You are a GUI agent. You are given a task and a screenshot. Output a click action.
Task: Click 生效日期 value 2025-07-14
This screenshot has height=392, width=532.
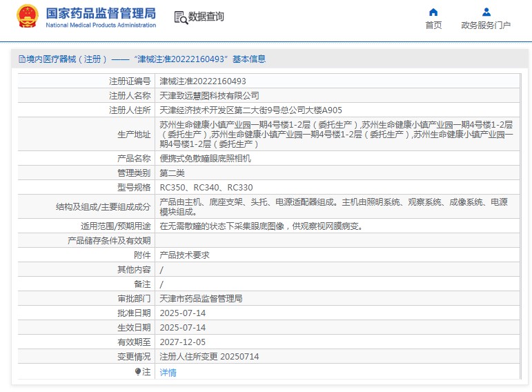point(183,328)
